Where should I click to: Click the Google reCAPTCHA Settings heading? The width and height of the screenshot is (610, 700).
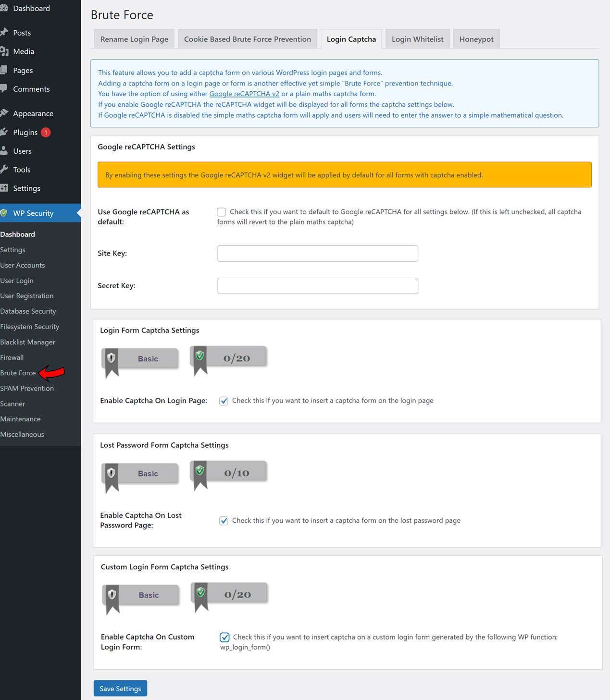[x=146, y=147]
